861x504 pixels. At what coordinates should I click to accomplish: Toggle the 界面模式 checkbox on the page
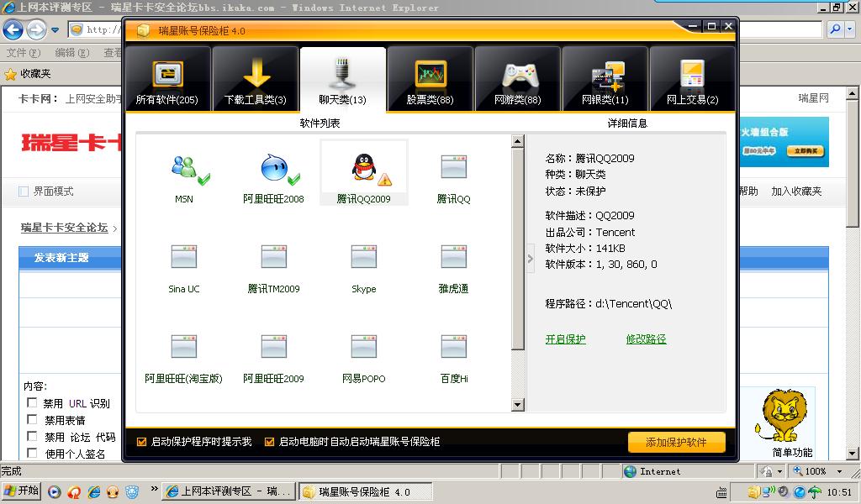24,192
